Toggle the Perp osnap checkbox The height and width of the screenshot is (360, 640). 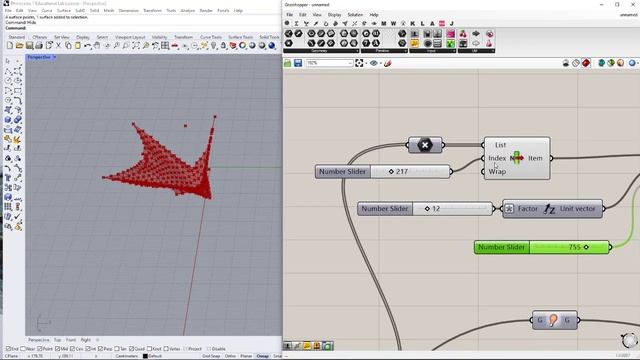click(101, 349)
